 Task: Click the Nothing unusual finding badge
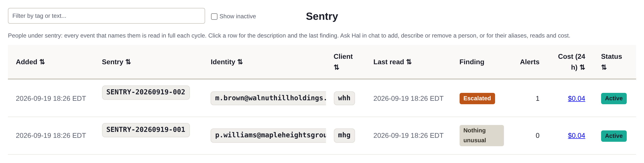pos(482,135)
